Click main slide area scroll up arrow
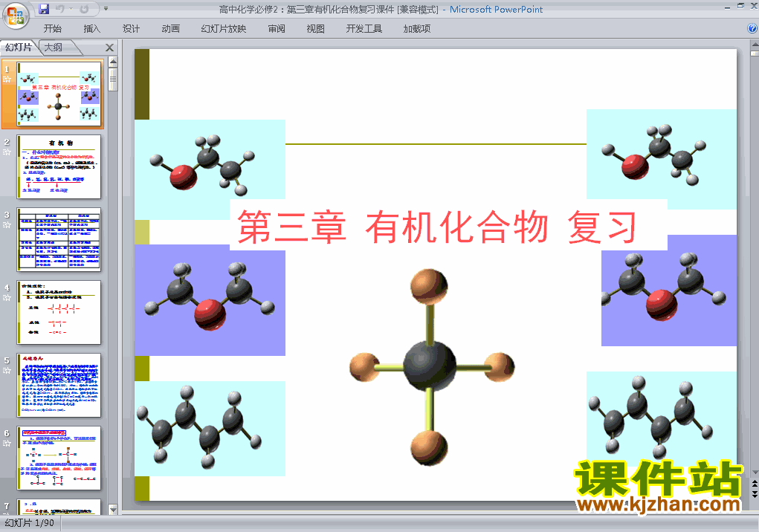Image resolution: width=759 pixels, height=532 pixels. tap(755, 45)
